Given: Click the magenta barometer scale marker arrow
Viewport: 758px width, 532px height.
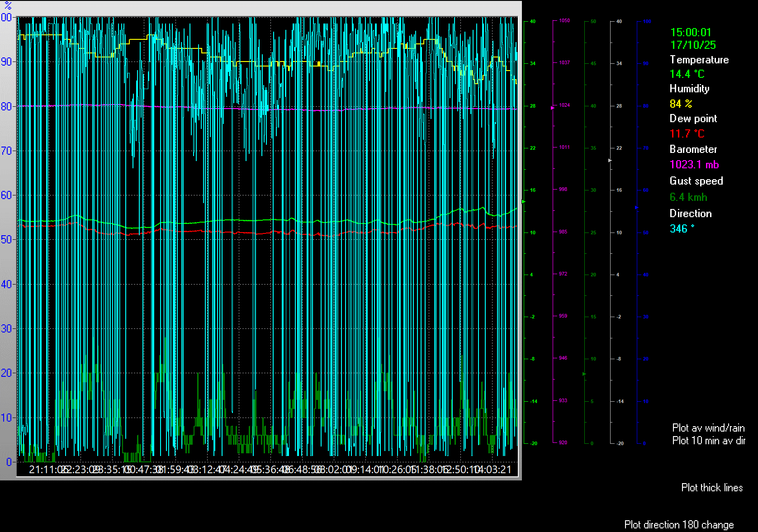Looking at the screenshot, I should [x=552, y=108].
